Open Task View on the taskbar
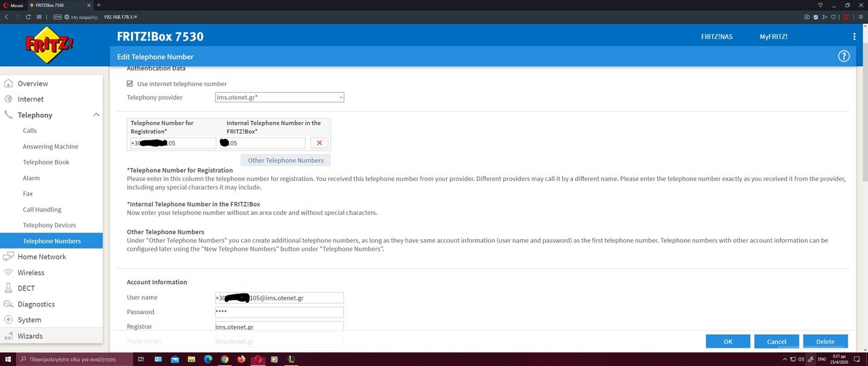The height and width of the screenshot is (366, 868). (x=140, y=359)
